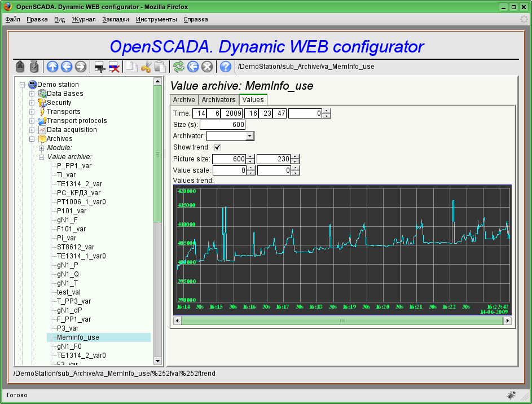Collapse the Value archive: branch
Image resolution: width=532 pixels, height=404 pixels.
(x=41, y=157)
